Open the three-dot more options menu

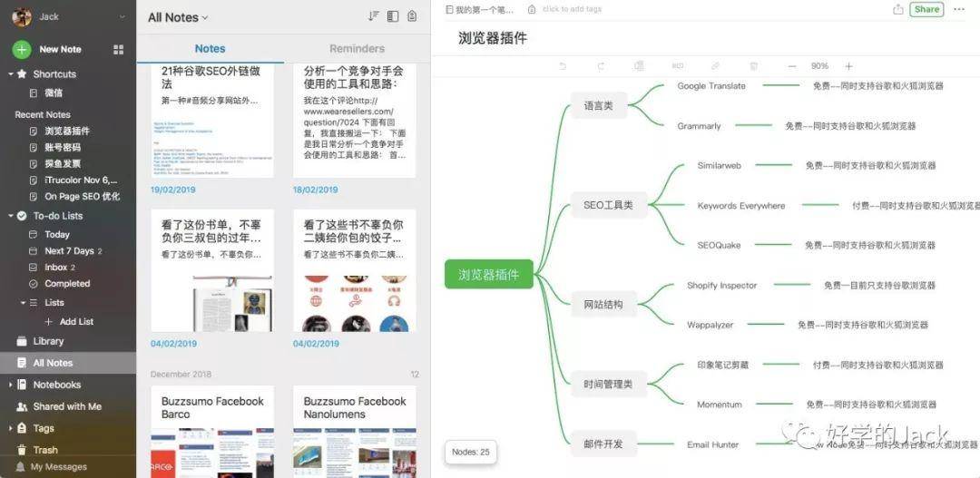point(959,9)
